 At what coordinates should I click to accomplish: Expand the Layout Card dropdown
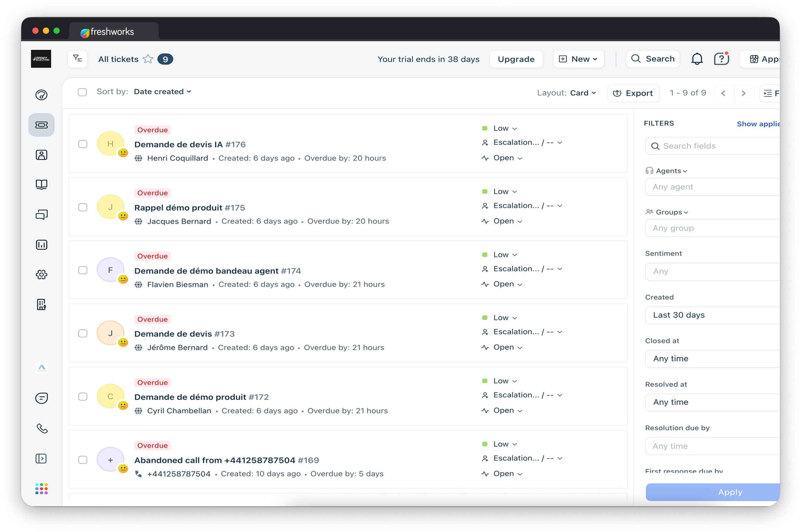[x=583, y=93]
